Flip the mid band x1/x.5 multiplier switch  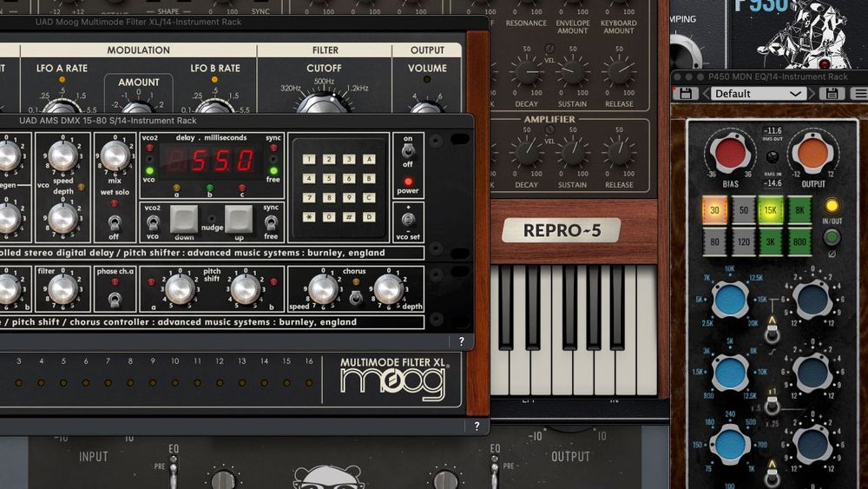(x=772, y=406)
